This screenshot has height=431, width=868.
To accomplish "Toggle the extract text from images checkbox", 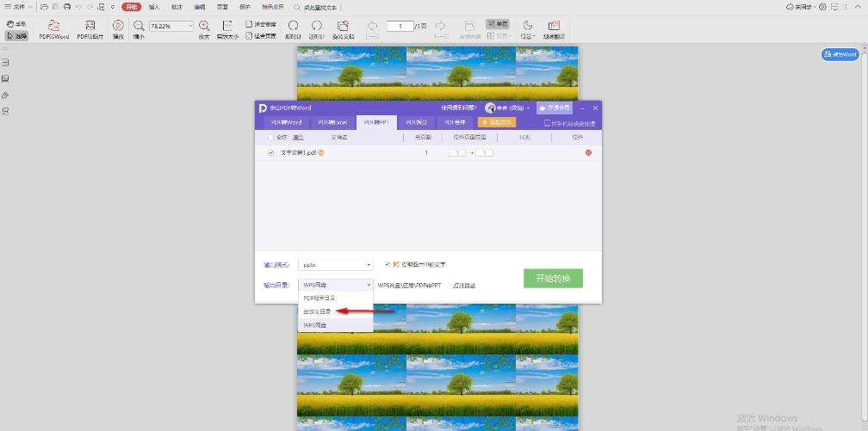I will point(387,264).
